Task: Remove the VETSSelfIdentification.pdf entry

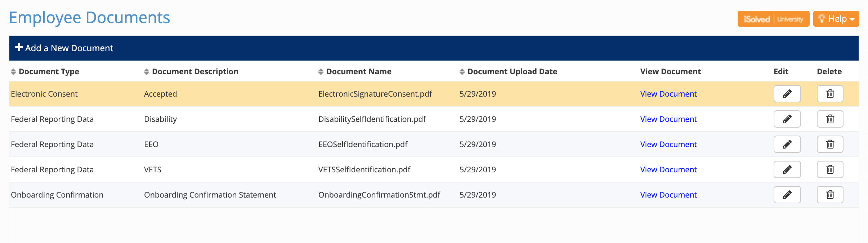Action: click(829, 169)
